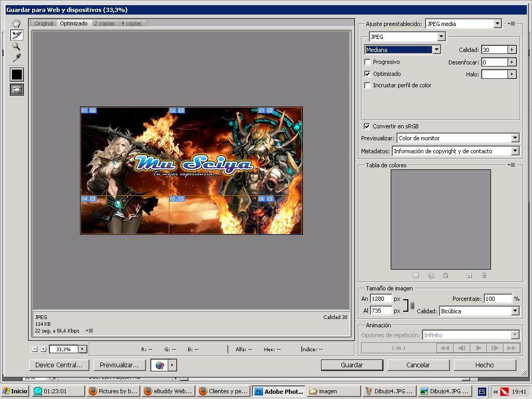
Task: Click the Porcentaje input field
Action: (x=498, y=299)
